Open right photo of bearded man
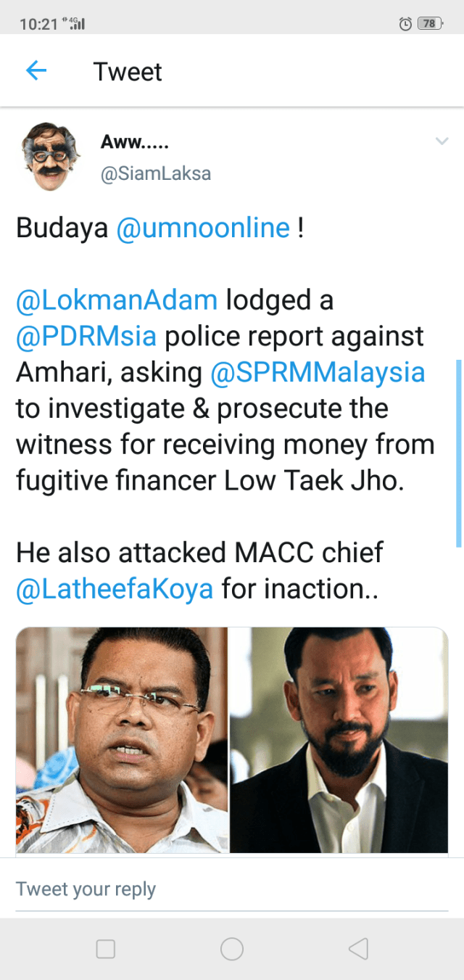The width and height of the screenshot is (464, 980). pos(339,740)
